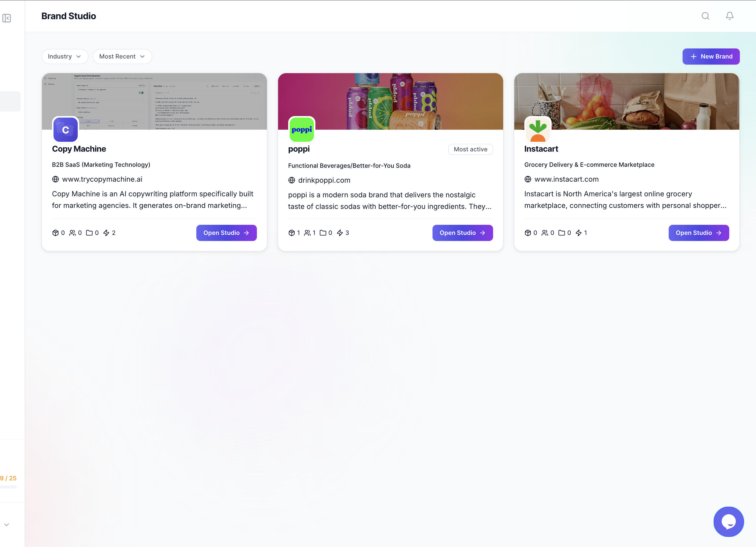Click Copy Machine's folder count icon
The height and width of the screenshot is (547, 756).
[x=89, y=233]
